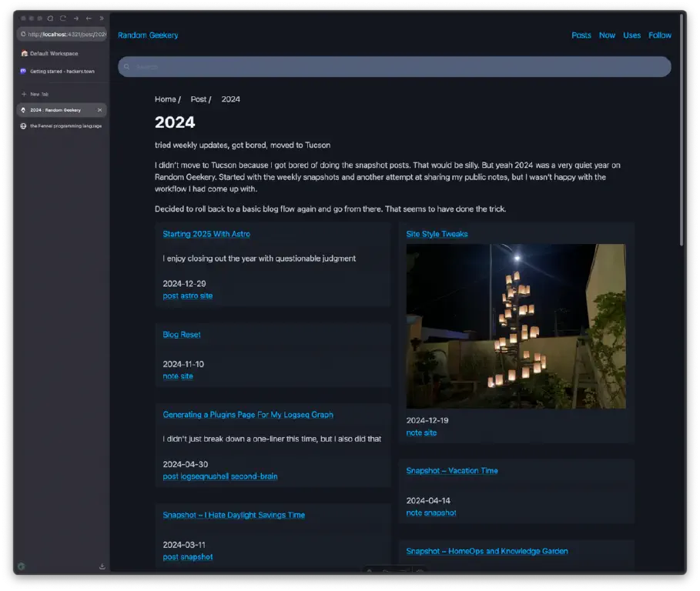Click the 2024 page heading
Image resolution: width=700 pixels, height=591 pixels.
point(175,122)
